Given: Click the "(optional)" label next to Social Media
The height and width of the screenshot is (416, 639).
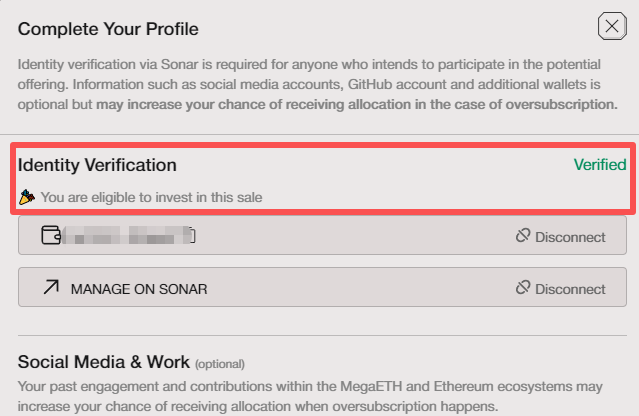Looking at the screenshot, I should pyautogui.click(x=219, y=363).
